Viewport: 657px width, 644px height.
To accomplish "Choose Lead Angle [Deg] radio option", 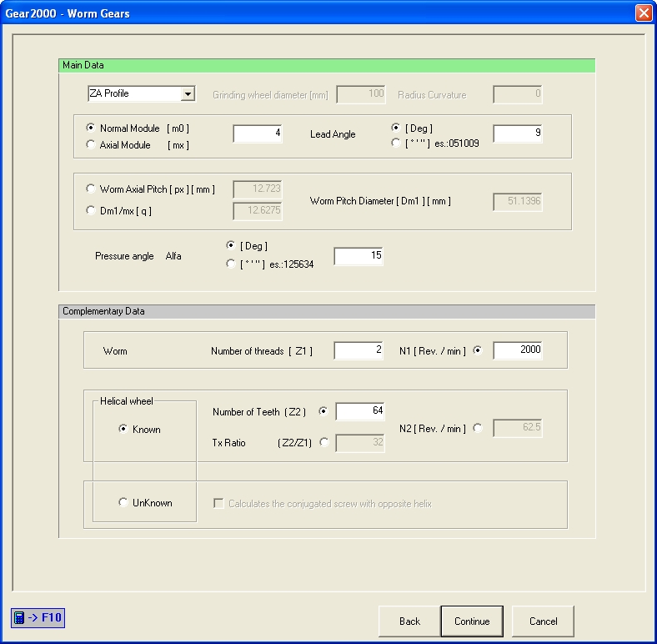I will click(395, 127).
